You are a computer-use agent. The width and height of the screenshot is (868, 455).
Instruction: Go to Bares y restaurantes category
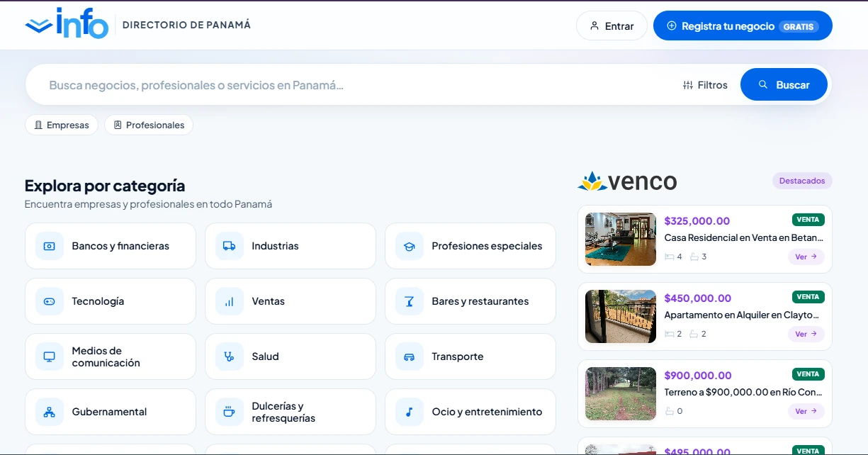(x=470, y=301)
